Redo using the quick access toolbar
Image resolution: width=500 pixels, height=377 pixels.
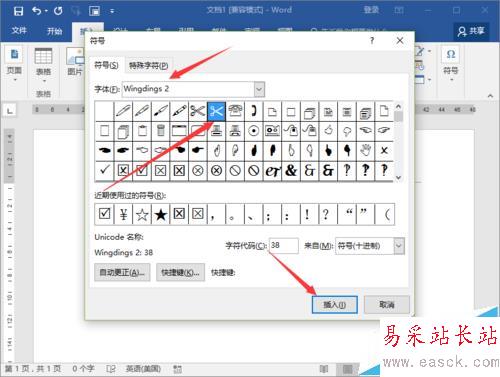pos(58,11)
